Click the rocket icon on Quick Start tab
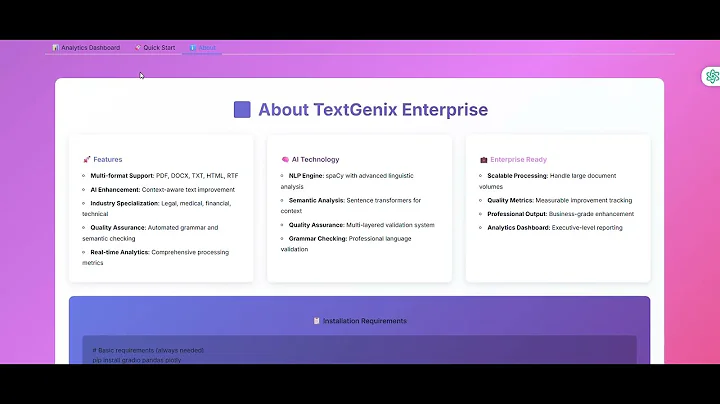Image resolution: width=720 pixels, height=404 pixels. pyautogui.click(x=138, y=47)
